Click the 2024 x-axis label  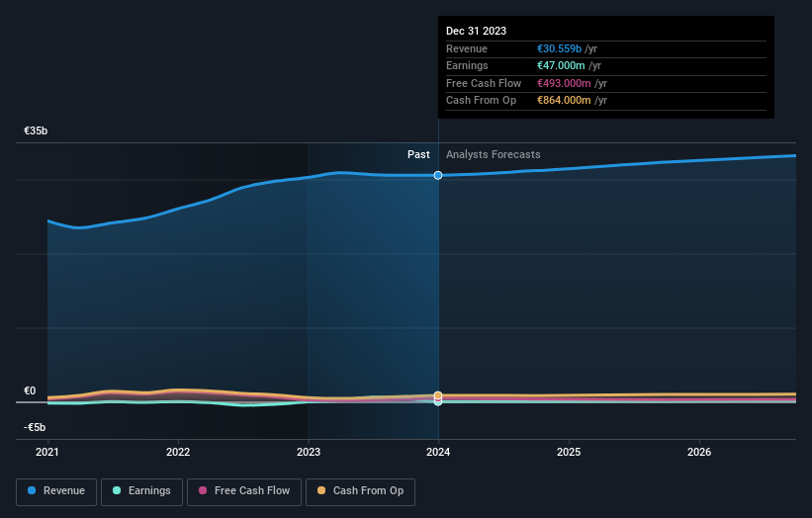coord(438,453)
